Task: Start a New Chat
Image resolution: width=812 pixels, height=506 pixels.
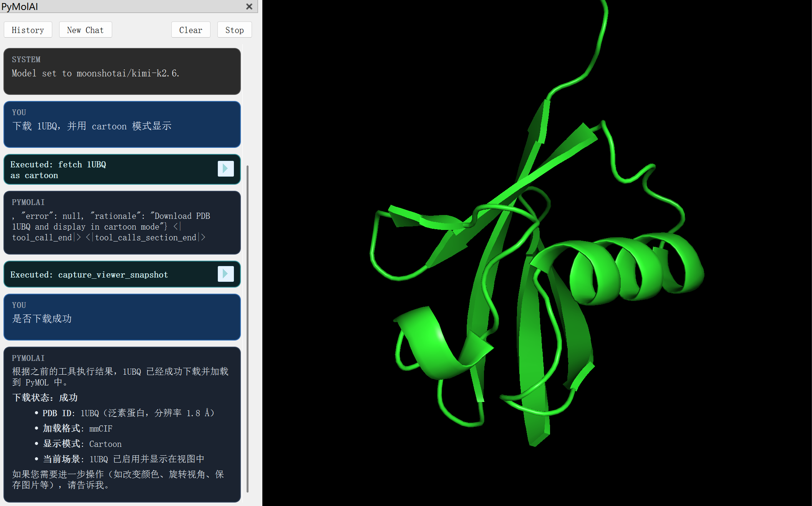Action: 85,30
